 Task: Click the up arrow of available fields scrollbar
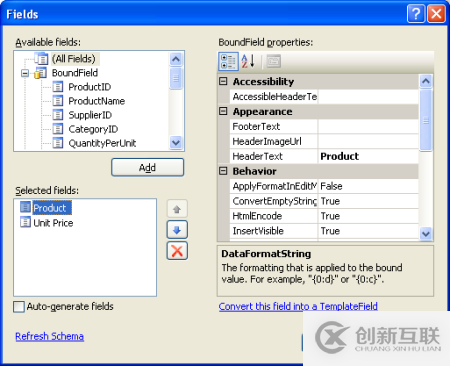176,59
